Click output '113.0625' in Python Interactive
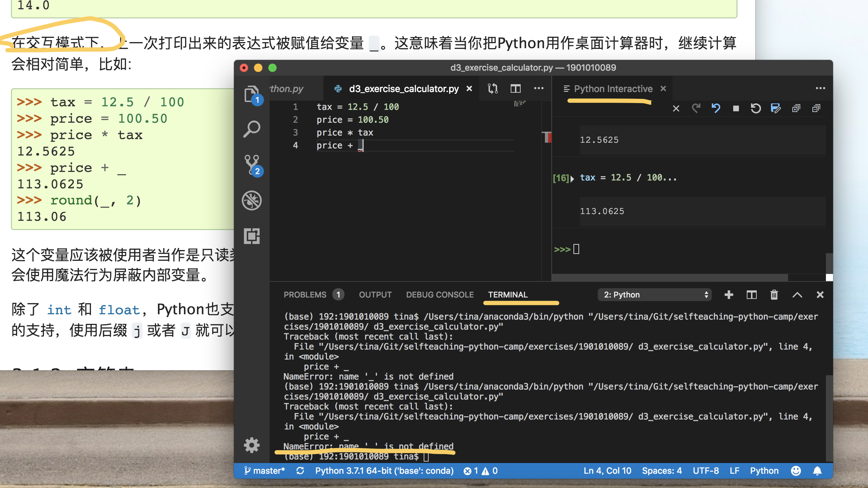 tap(602, 211)
